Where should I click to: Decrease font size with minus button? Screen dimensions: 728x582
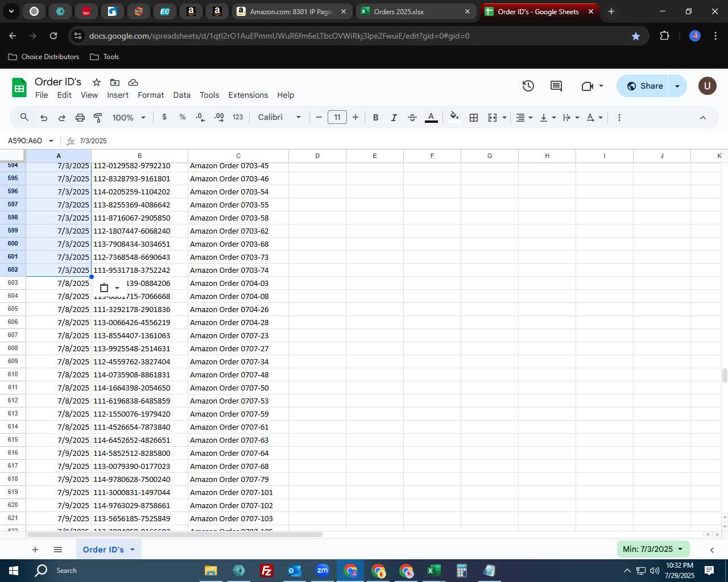coord(318,117)
